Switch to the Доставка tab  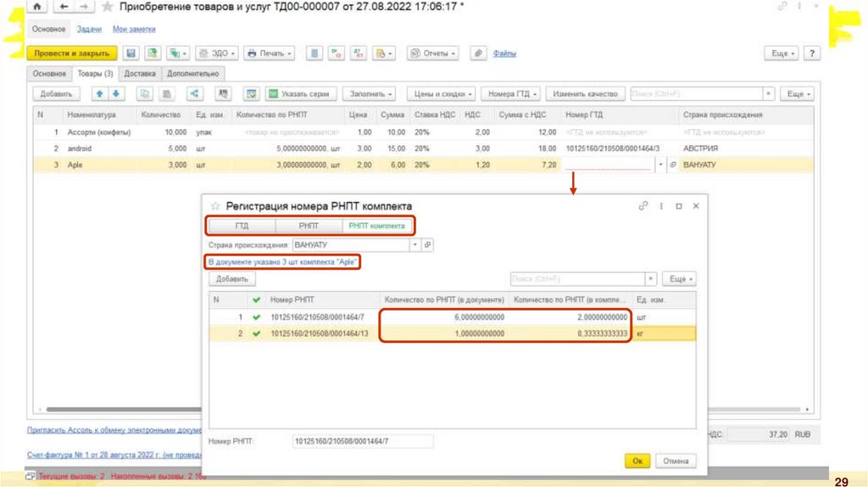pyautogui.click(x=140, y=73)
